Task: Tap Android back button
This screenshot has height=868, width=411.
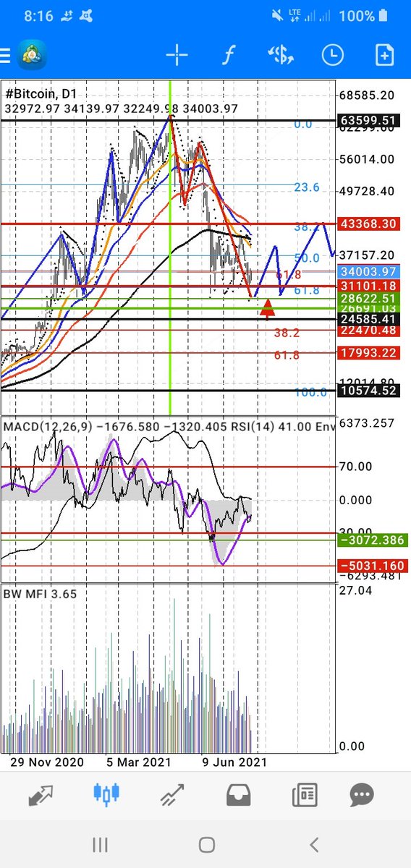Action: click(313, 844)
